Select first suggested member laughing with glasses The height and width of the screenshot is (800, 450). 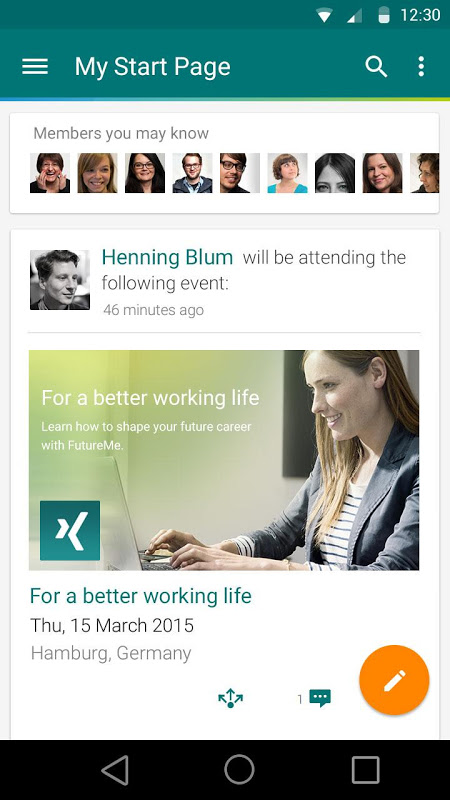click(x=50, y=173)
